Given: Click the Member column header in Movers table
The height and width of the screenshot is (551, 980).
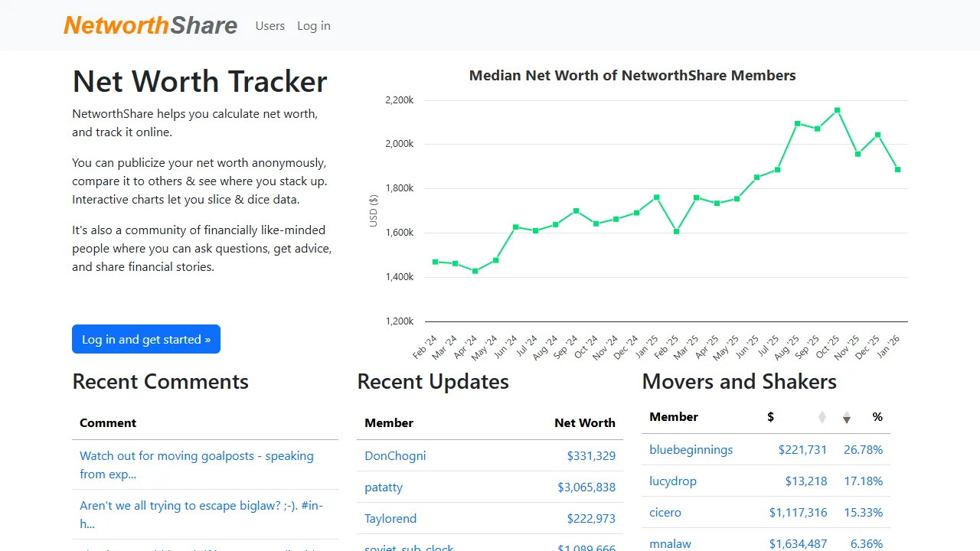Looking at the screenshot, I should coord(674,417).
